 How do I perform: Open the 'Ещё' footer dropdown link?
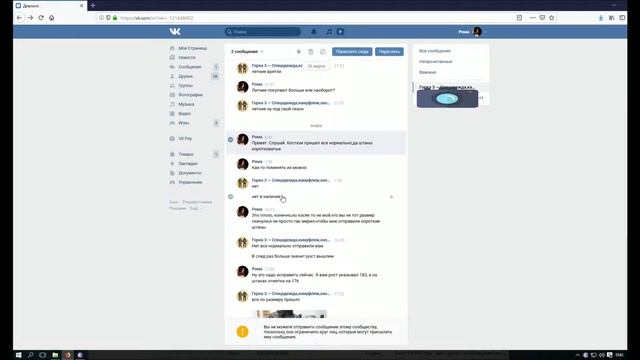coord(195,209)
